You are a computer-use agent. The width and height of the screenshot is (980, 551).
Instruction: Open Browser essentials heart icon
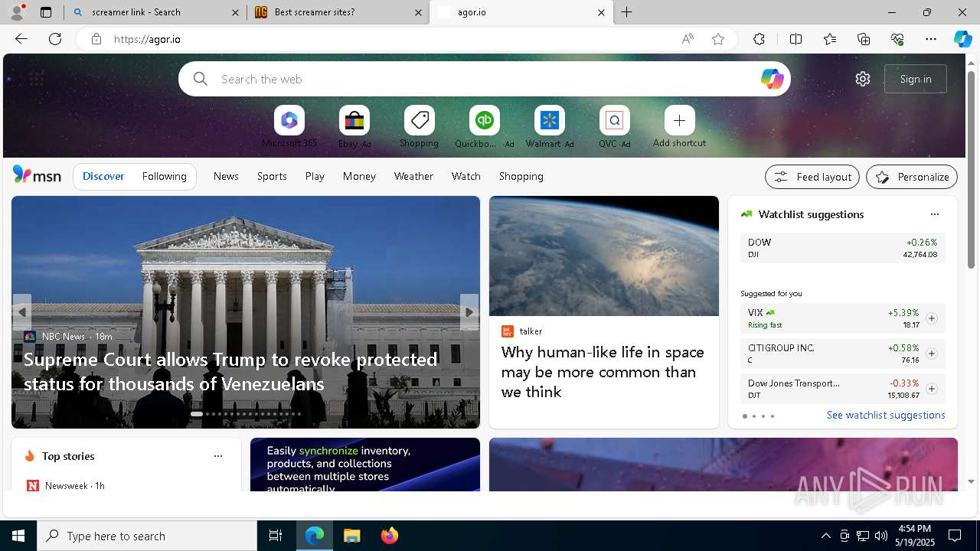pyautogui.click(x=897, y=39)
